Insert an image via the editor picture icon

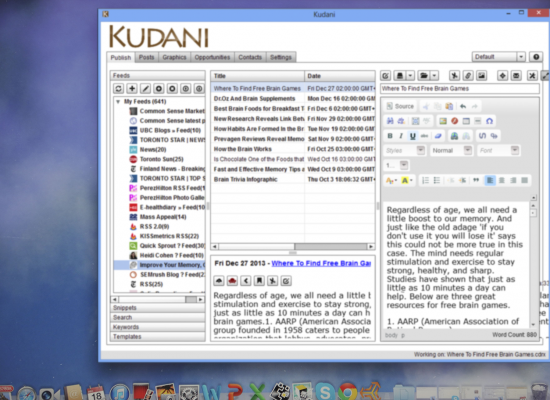tap(443, 121)
